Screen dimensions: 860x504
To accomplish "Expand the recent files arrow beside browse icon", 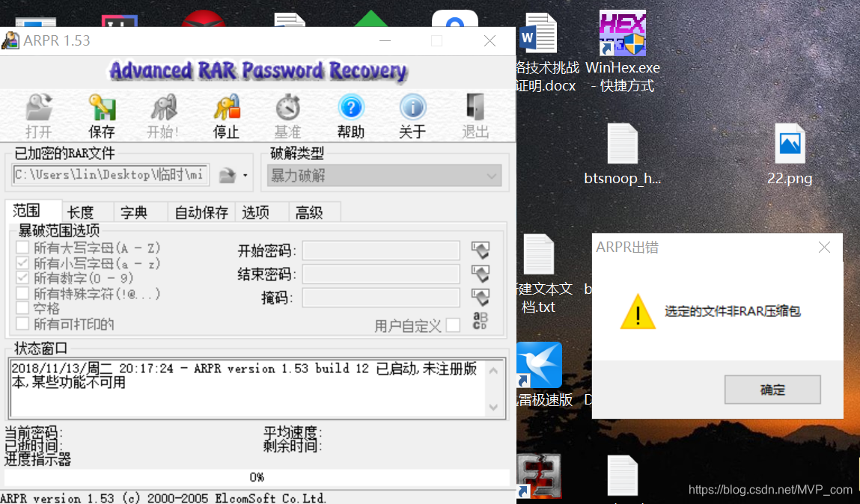I will tap(246, 175).
